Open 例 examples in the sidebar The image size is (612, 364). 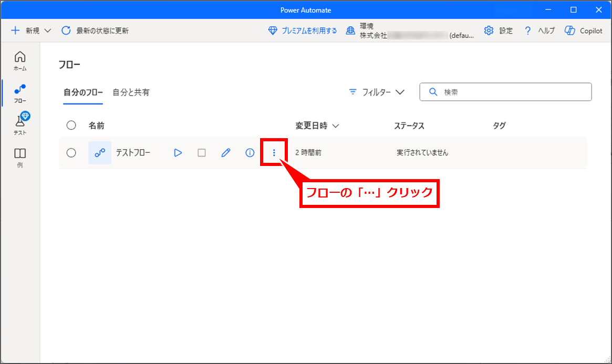coord(20,157)
